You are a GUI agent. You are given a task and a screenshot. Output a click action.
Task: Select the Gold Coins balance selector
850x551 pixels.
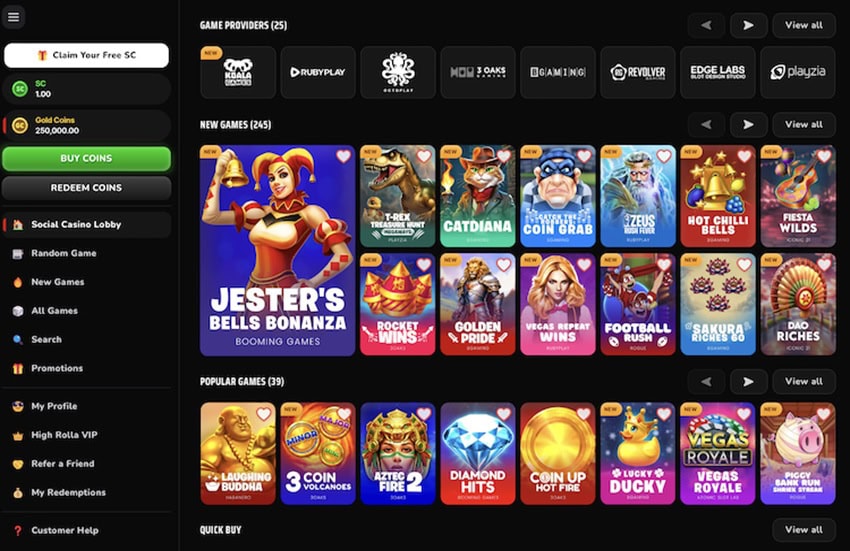[87, 125]
